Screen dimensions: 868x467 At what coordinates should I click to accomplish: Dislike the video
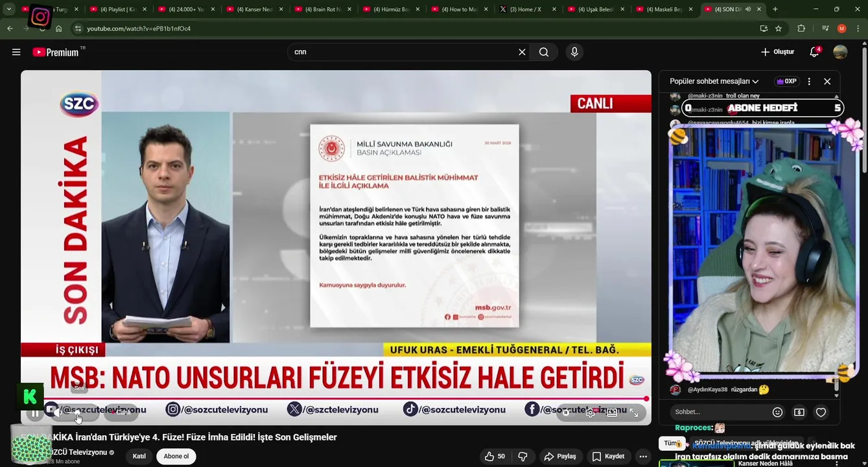click(x=522, y=457)
